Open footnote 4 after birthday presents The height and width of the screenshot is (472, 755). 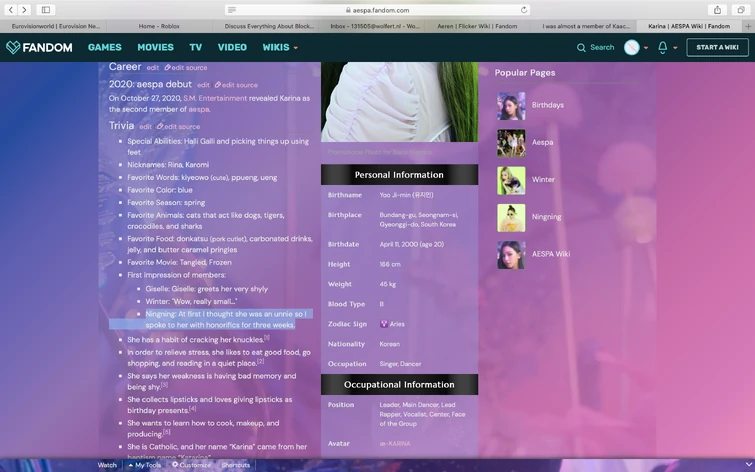click(193, 408)
